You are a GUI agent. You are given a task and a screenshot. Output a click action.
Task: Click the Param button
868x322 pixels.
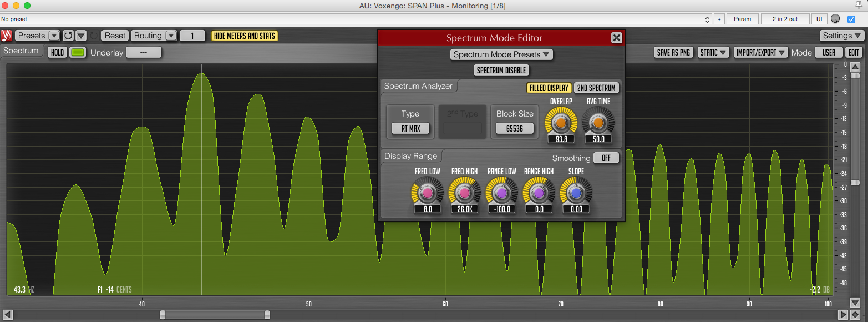(x=742, y=19)
